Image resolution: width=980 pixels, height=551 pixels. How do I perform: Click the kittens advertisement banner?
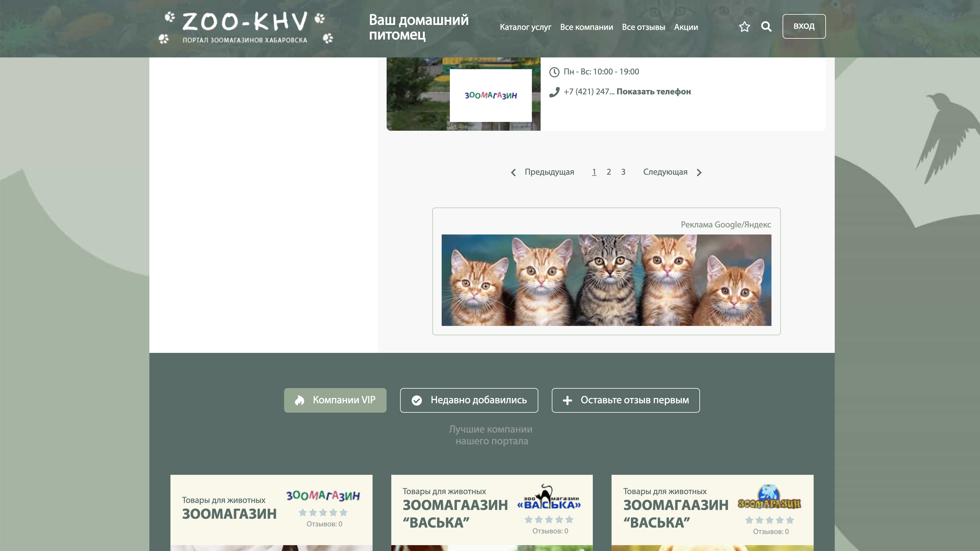[x=606, y=280]
